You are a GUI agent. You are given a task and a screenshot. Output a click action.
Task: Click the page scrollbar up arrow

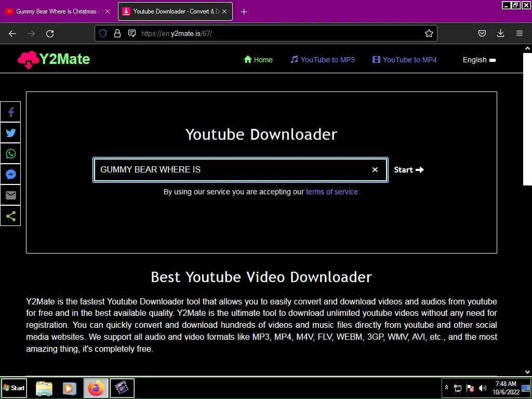pyautogui.click(x=528, y=48)
